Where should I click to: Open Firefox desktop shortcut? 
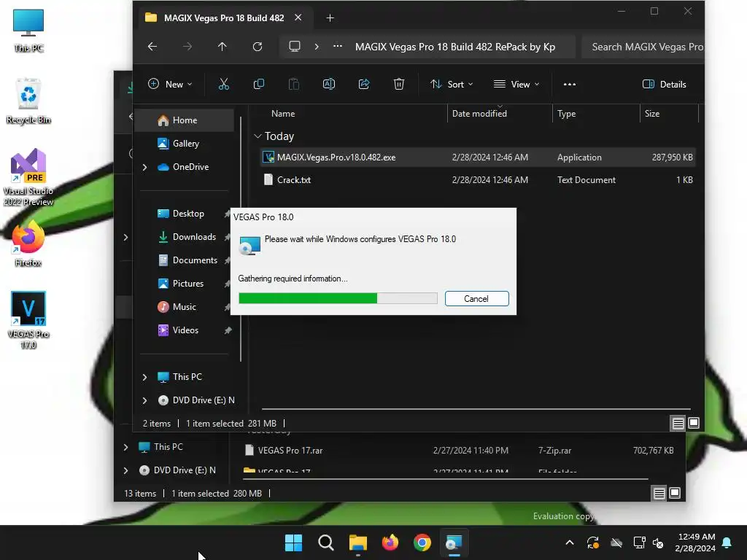click(28, 244)
